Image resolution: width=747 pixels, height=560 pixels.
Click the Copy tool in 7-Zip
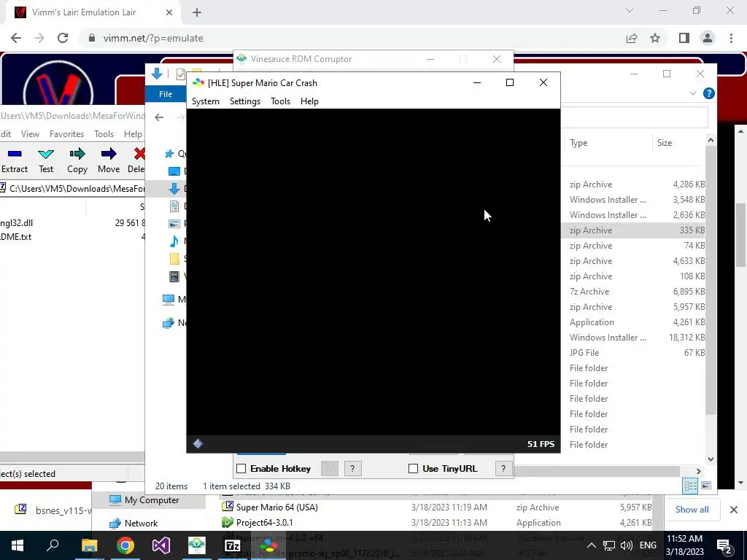pyautogui.click(x=77, y=160)
